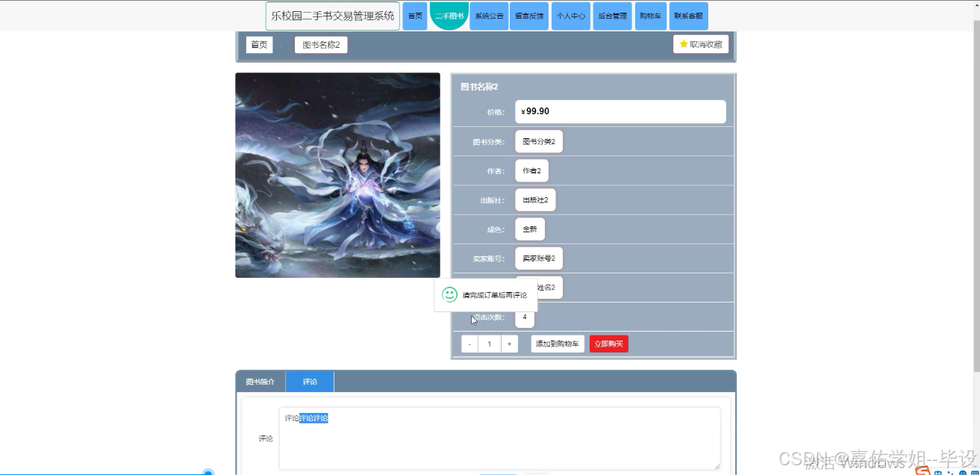Click the 卖家账号: label
Image resolution: width=980 pixels, height=475 pixels.
[x=489, y=259]
